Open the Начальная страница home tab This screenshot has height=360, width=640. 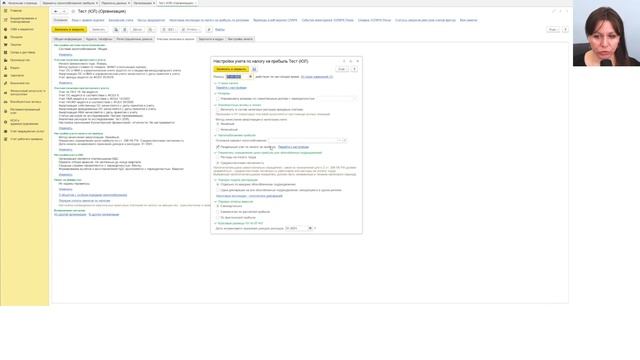(x=20, y=3)
